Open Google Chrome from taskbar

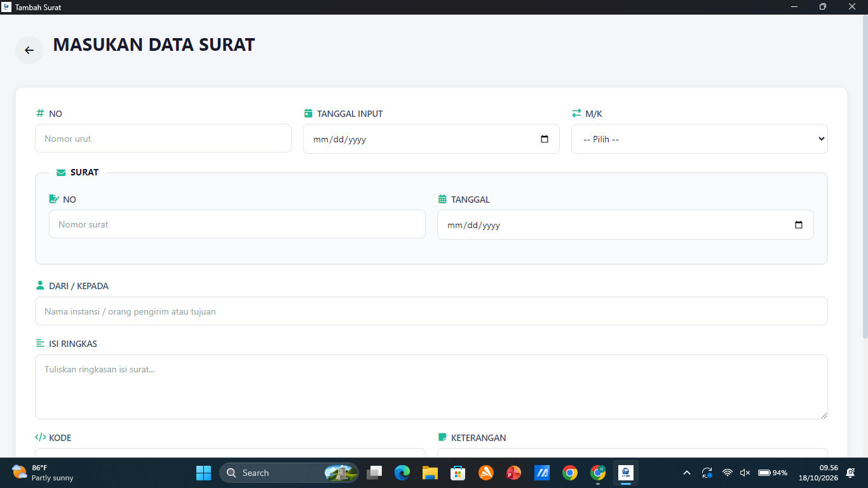click(570, 473)
